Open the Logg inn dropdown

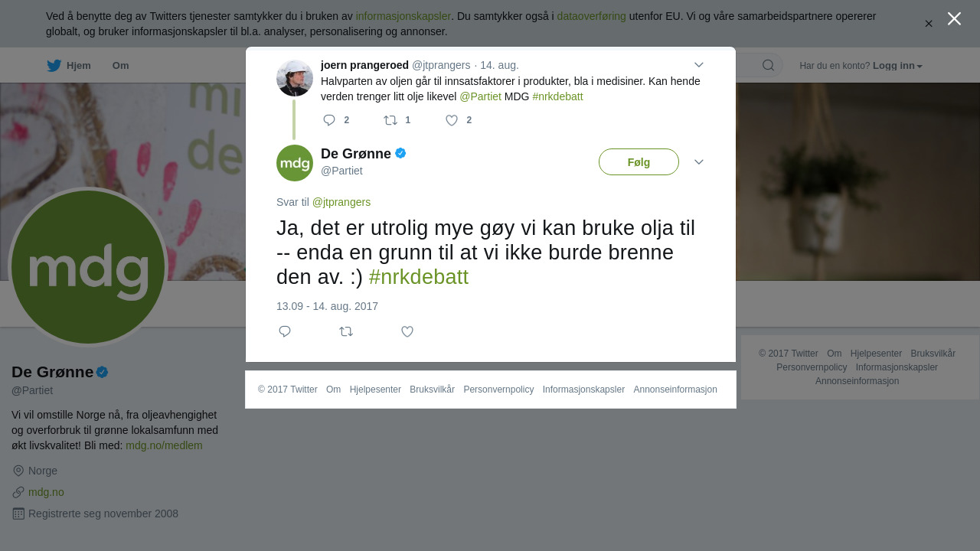[897, 66]
